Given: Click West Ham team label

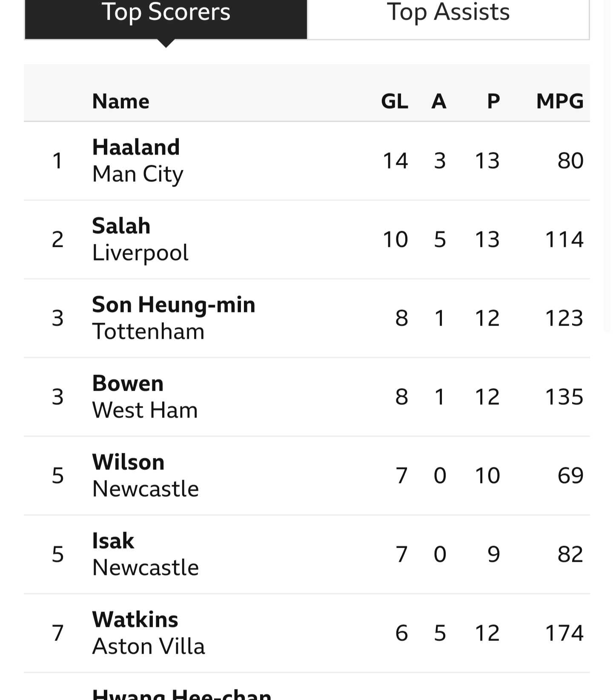Looking at the screenshot, I should click(x=145, y=410).
